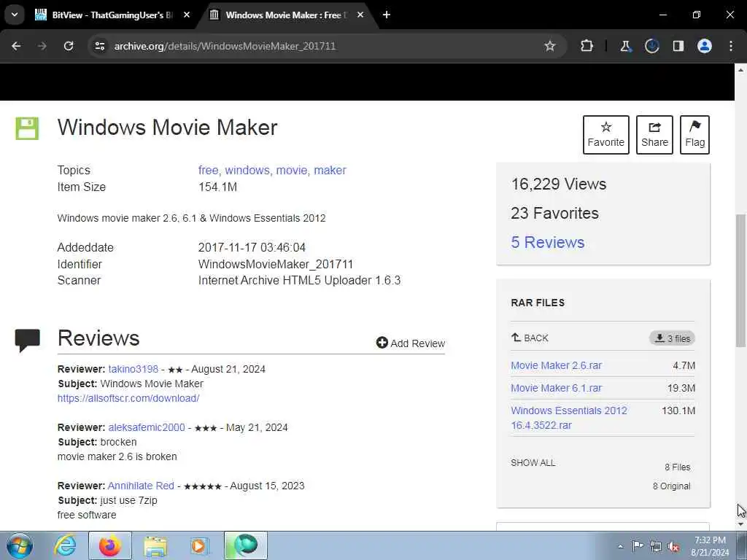
Task: Reload the archive.org page
Action: pyautogui.click(x=69, y=46)
